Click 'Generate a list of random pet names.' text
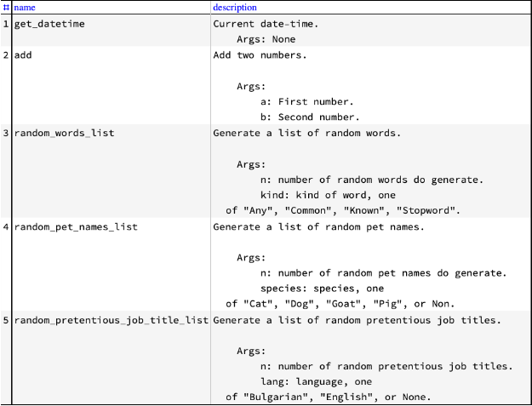Screen dimensions: 532x406 319,226
